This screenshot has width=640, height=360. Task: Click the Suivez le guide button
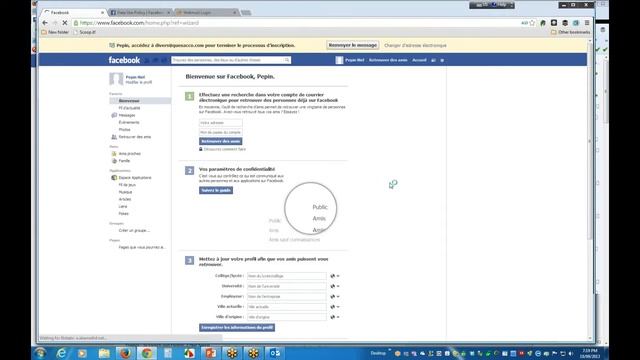[216, 190]
